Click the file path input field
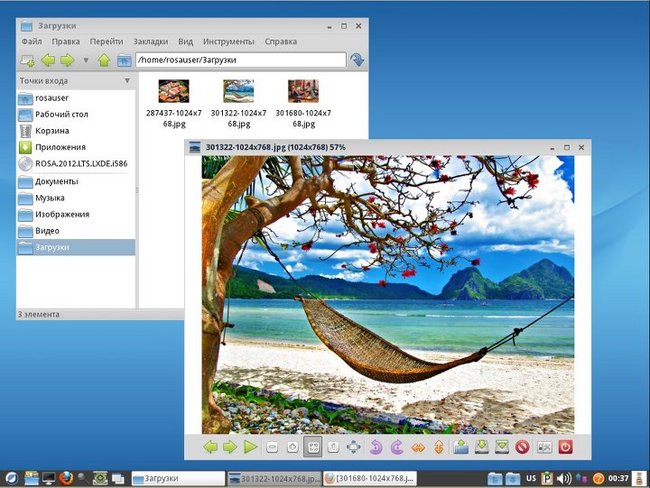650x488 pixels. point(241,60)
